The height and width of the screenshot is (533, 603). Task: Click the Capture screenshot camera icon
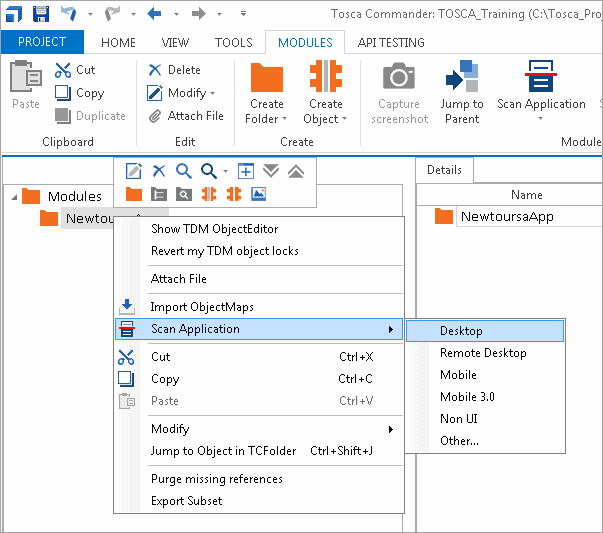click(399, 76)
